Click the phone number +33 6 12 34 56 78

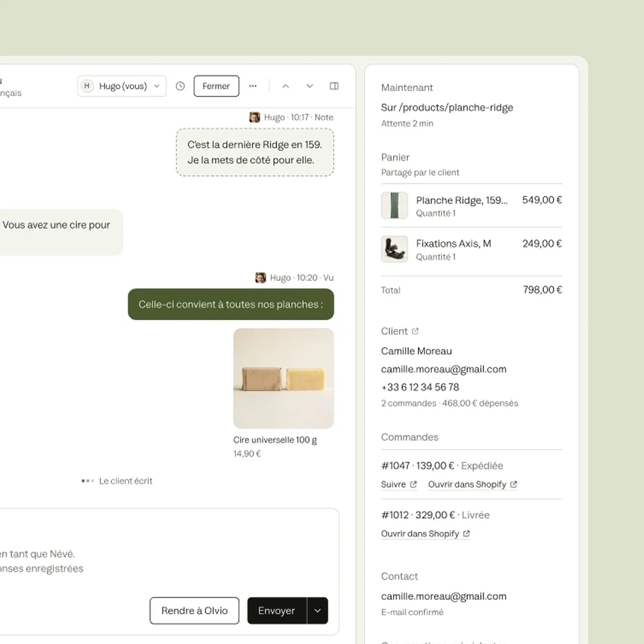pyautogui.click(x=420, y=387)
